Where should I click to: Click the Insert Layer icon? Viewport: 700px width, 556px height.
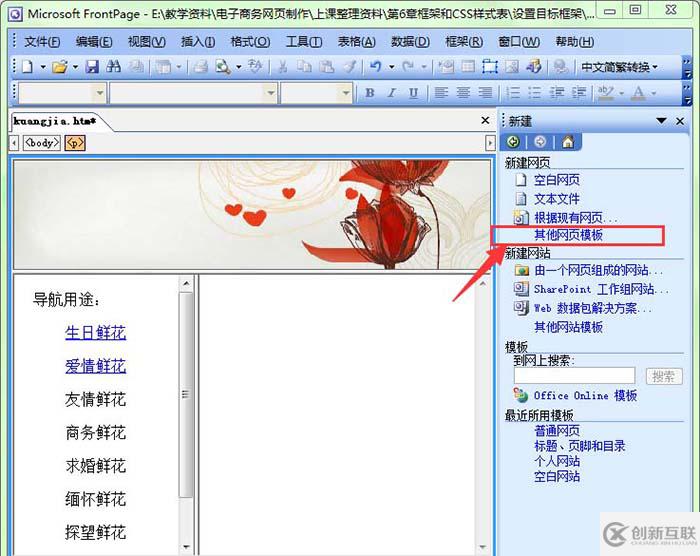(490, 67)
